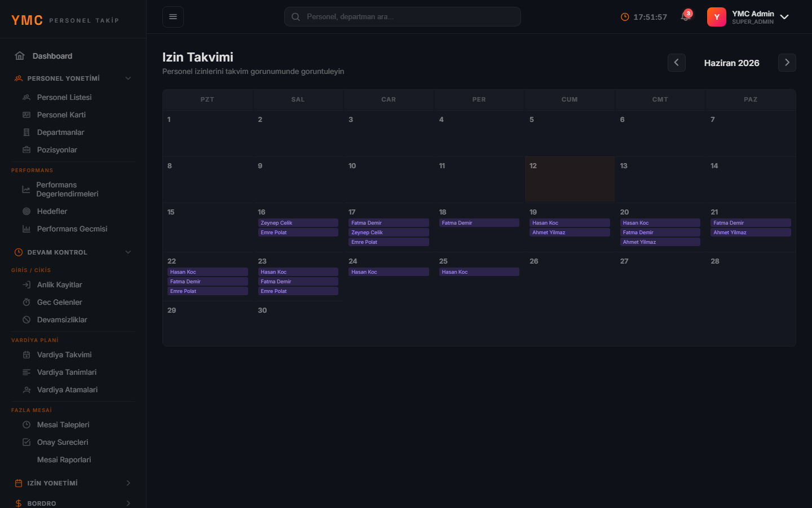
Task: Toggle the sidebar with the hamburger menu button
Action: (173, 17)
